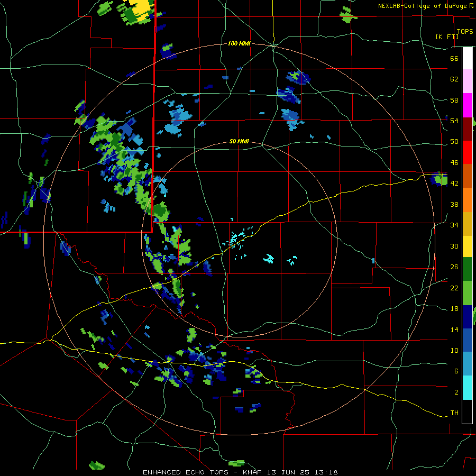This screenshot has height=476, width=476.
Task: Click the '13:18' timestamp
Action: point(325,472)
